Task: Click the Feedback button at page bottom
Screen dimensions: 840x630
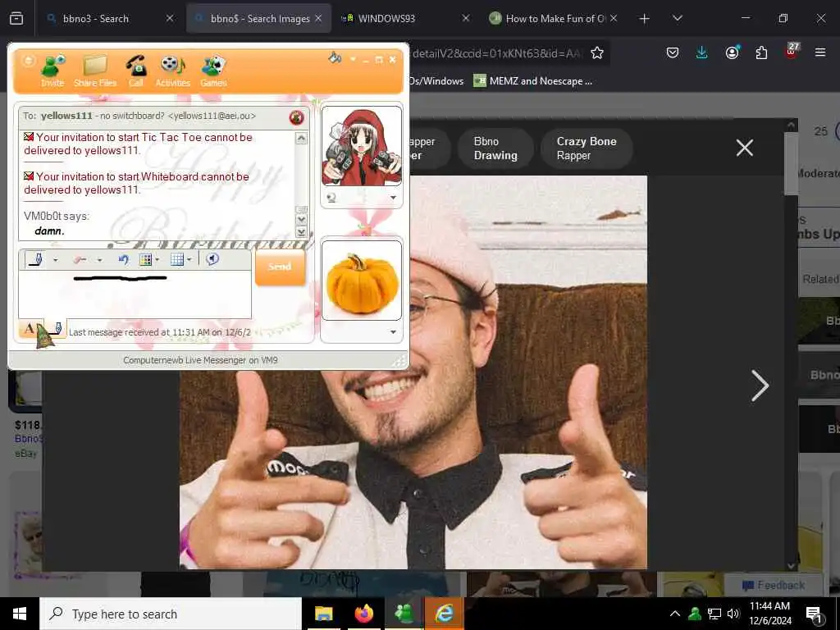Action: click(x=774, y=585)
